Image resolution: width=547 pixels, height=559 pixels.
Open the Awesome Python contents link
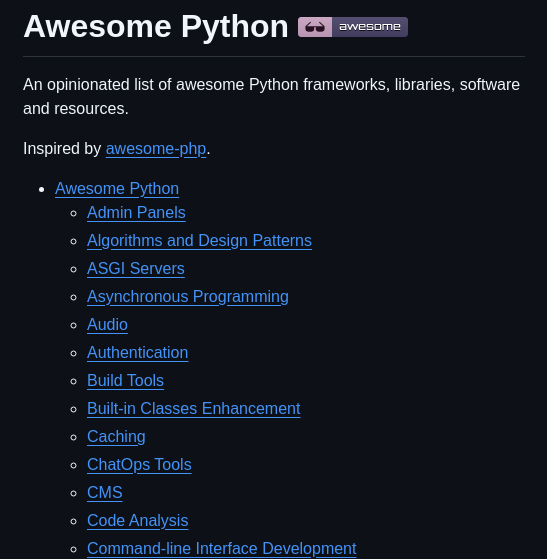tap(117, 189)
